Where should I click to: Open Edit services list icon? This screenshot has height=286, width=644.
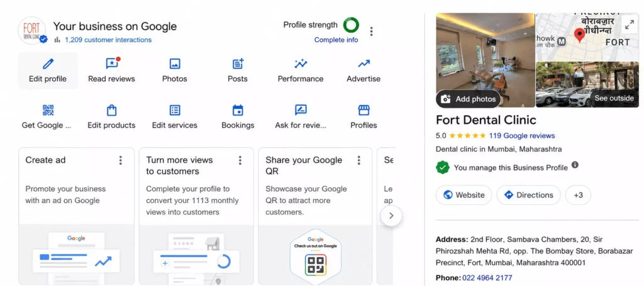tap(175, 110)
